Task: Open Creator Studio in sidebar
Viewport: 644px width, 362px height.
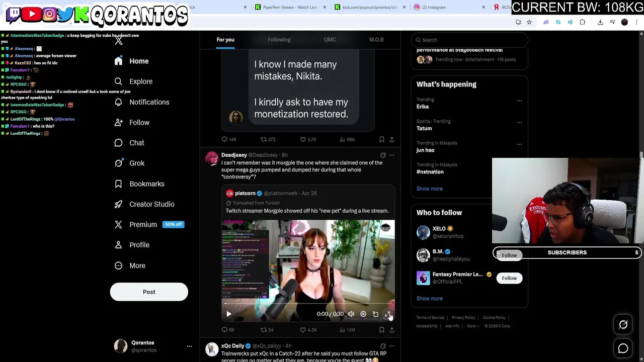Action: (144, 204)
